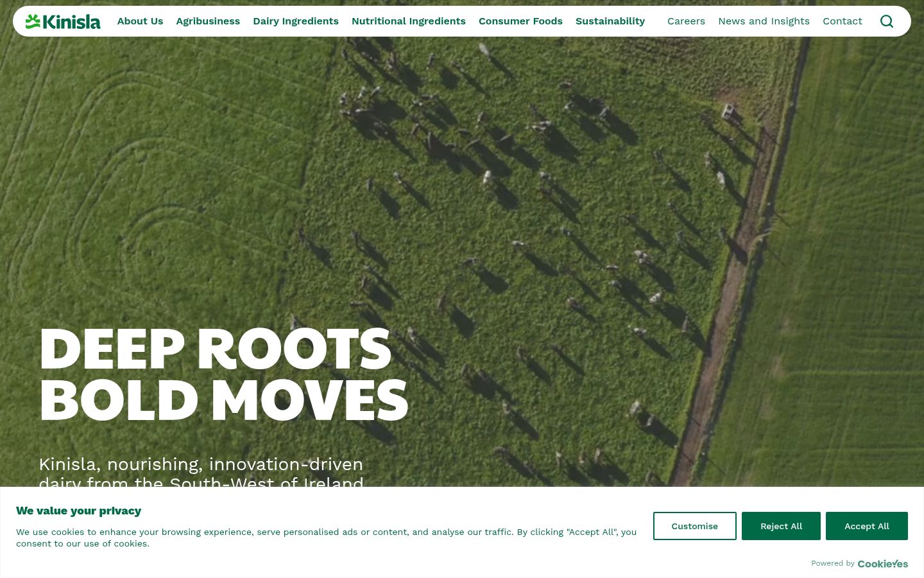Open the Dairy Ingredients menu
This screenshot has width=924, height=578.
point(296,21)
